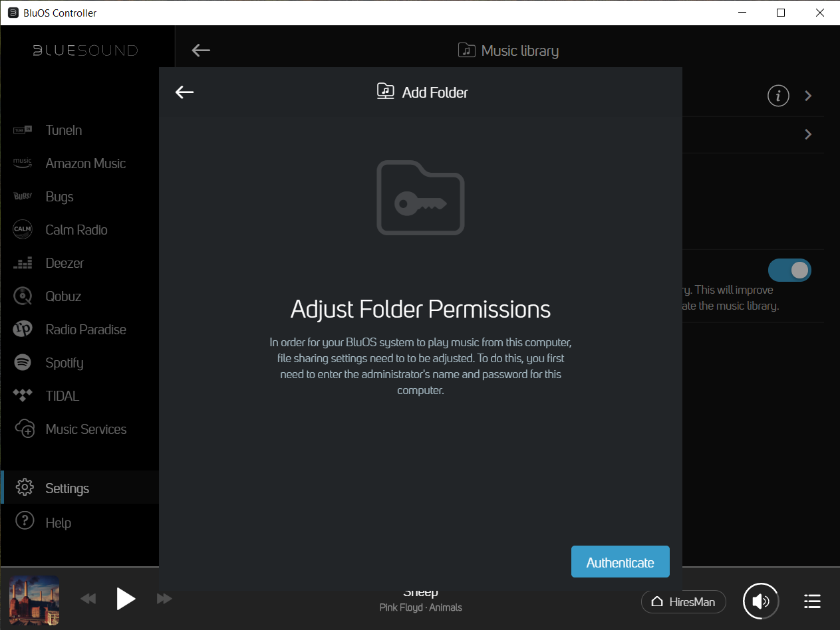Expand the first chevron row in Music library
840x630 pixels.
point(808,96)
